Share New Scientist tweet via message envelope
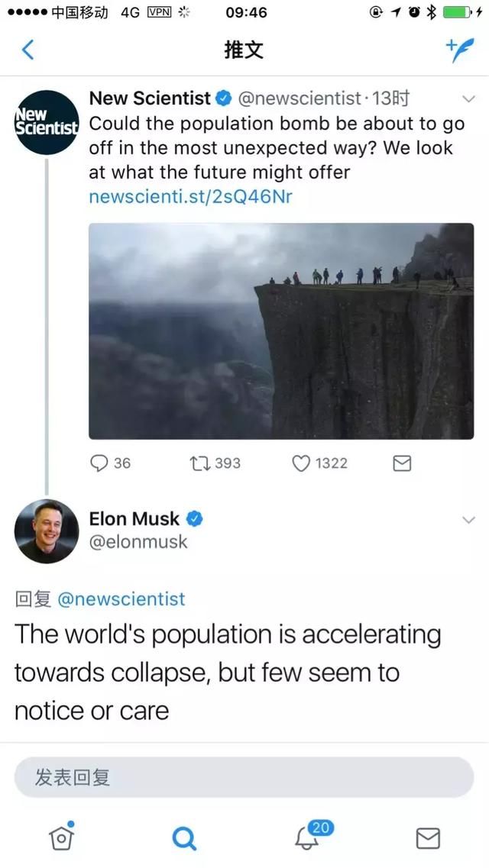This screenshot has height=868, width=489. (x=402, y=463)
